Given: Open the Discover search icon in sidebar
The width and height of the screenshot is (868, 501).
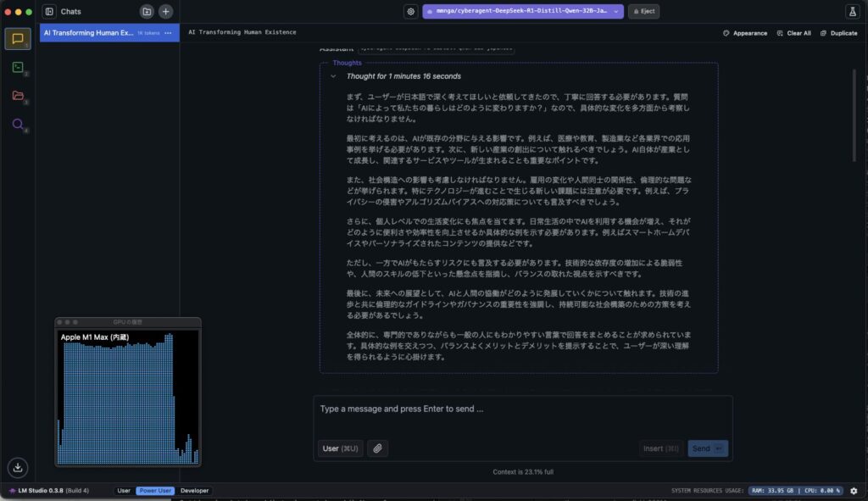Looking at the screenshot, I should 18,124.
